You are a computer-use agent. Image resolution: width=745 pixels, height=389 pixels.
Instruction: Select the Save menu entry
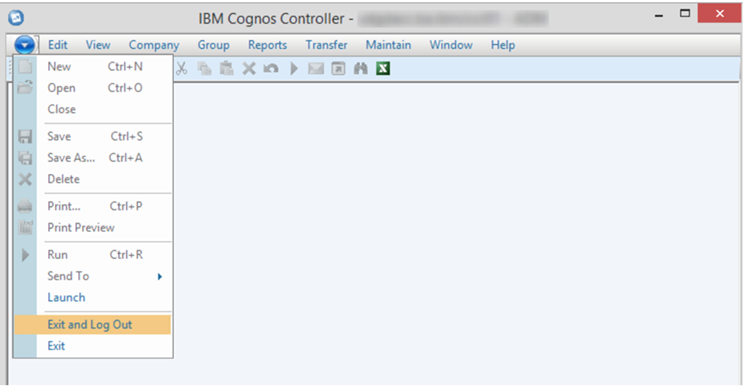click(x=93, y=136)
